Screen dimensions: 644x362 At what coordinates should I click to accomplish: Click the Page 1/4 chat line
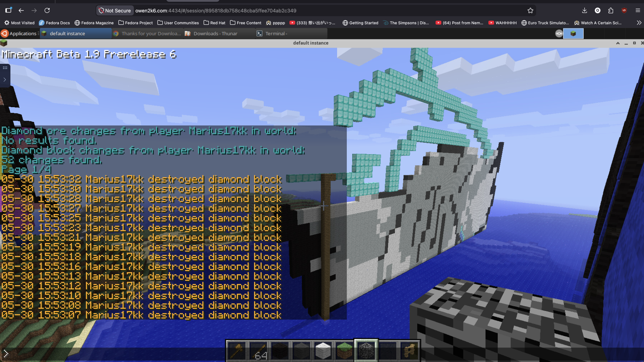[x=26, y=170]
